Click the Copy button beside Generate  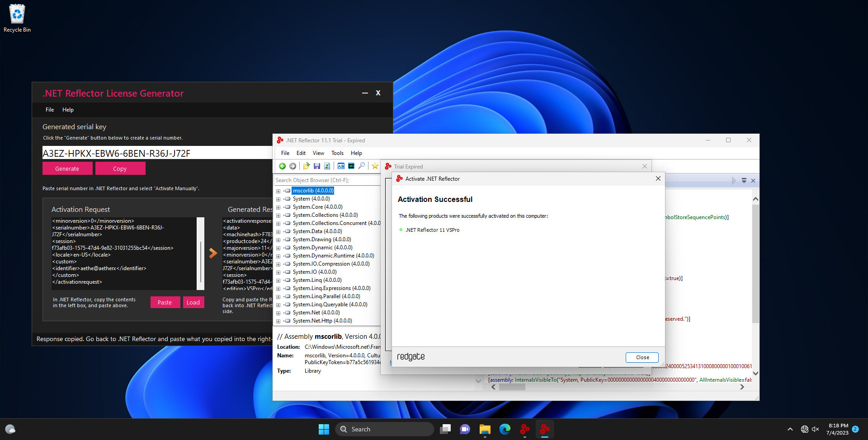[x=120, y=169]
